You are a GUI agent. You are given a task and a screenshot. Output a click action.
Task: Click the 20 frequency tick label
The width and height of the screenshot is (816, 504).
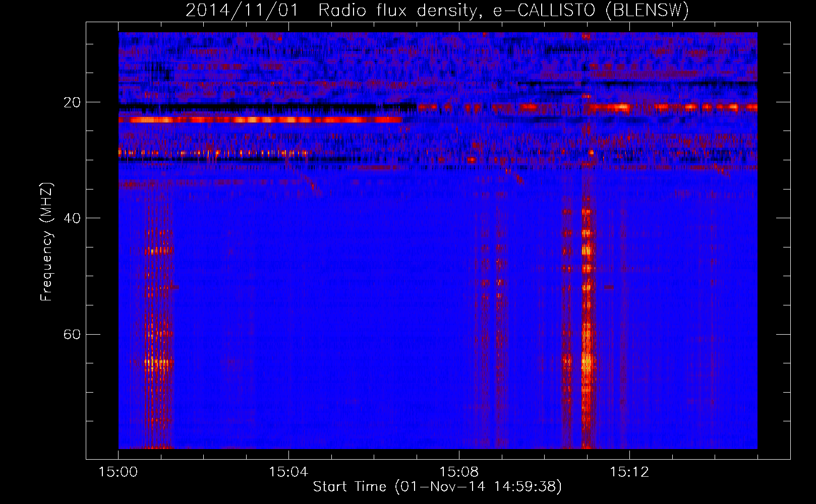73,102
